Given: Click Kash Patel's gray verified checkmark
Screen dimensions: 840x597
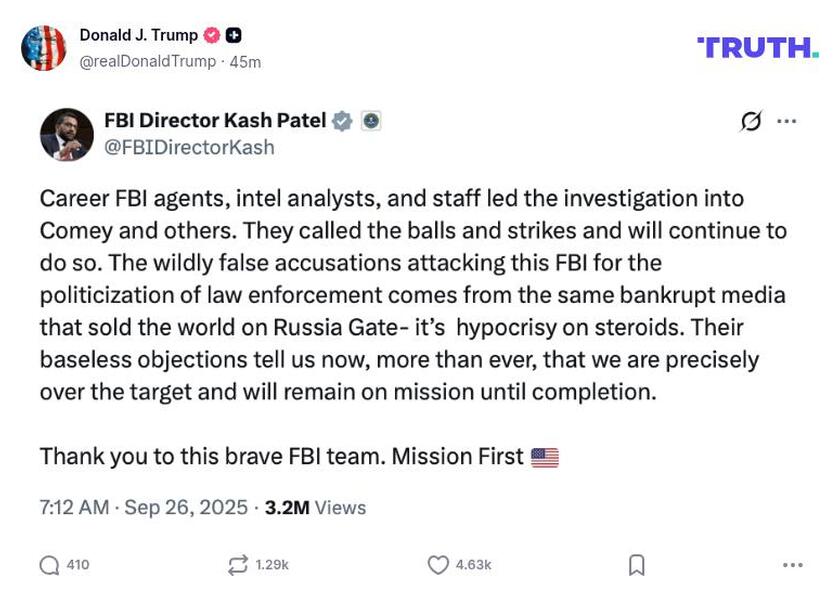Looking at the screenshot, I should click(342, 120).
